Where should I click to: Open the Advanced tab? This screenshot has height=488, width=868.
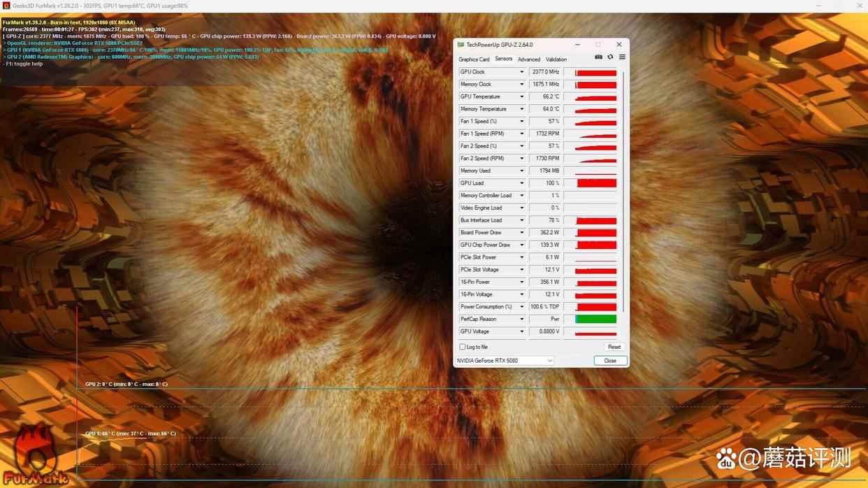529,59
